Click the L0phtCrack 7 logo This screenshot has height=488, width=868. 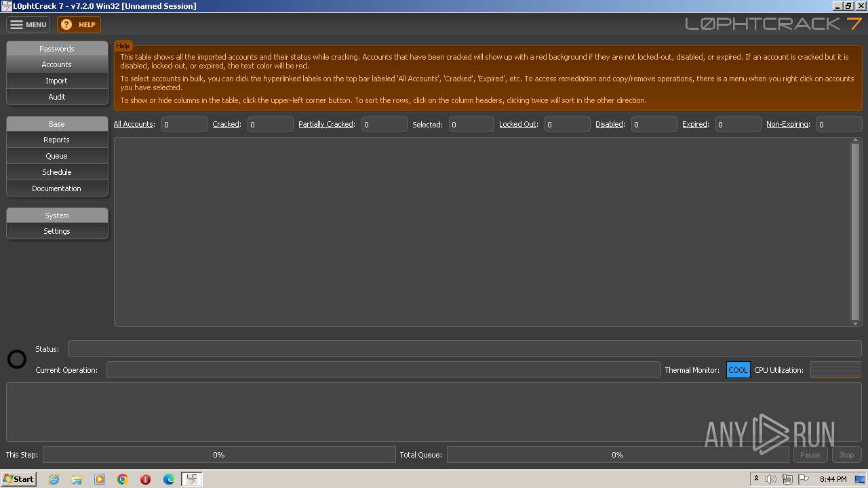click(773, 24)
